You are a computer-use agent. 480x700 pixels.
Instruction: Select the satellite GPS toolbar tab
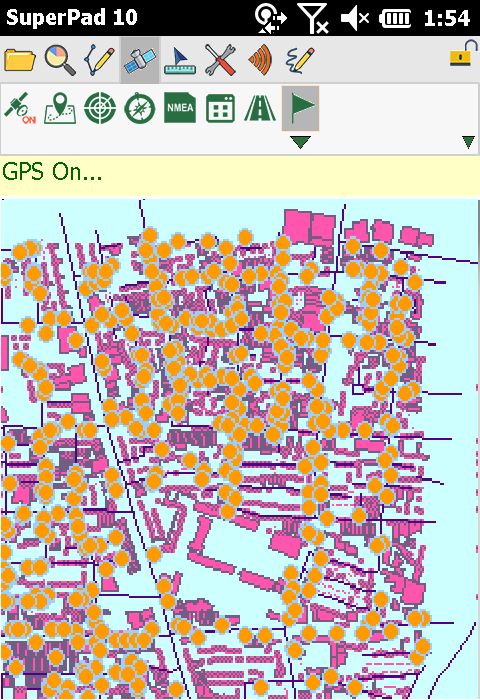(x=140, y=60)
